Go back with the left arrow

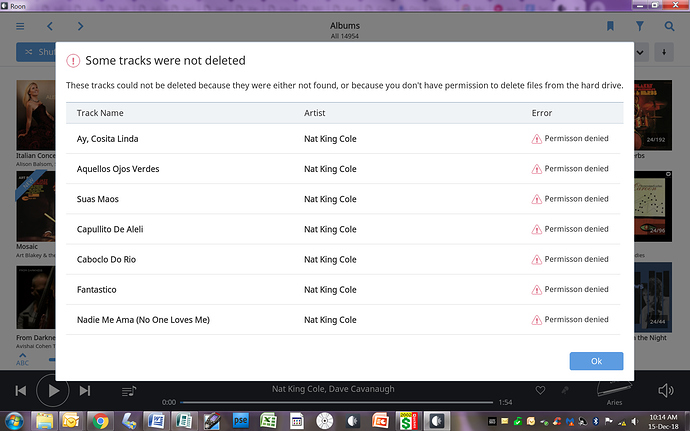click(x=50, y=26)
